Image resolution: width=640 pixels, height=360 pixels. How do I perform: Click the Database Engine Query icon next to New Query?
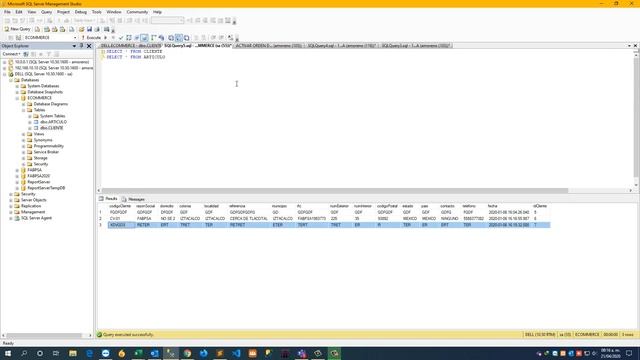click(38, 29)
